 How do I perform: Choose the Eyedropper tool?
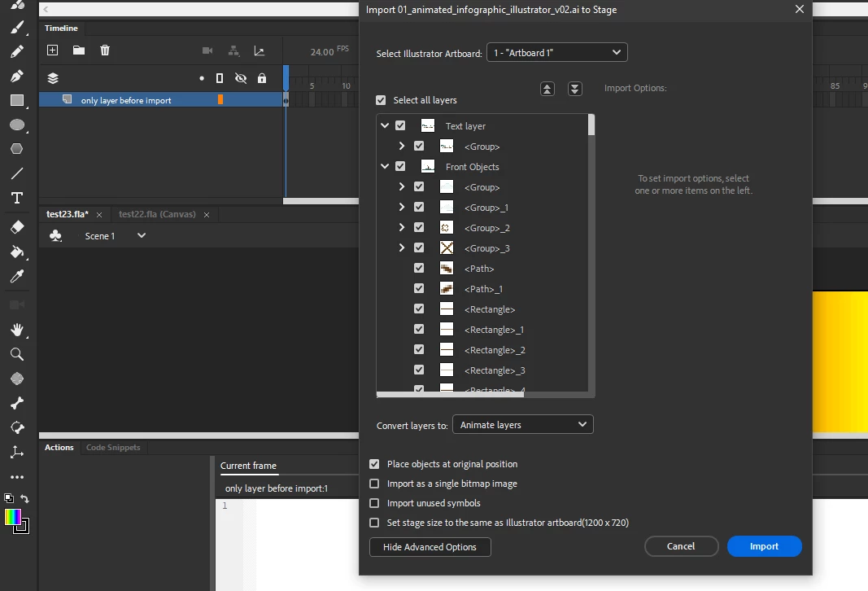[16, 277]
